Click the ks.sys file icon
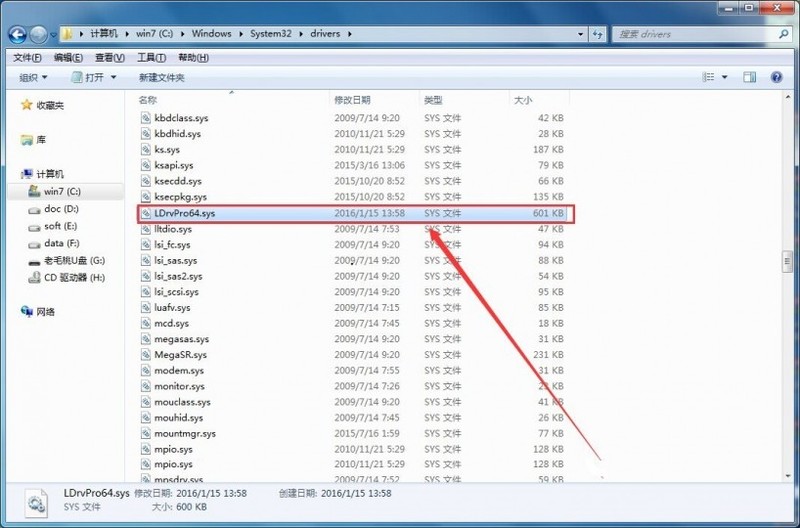 146,149
